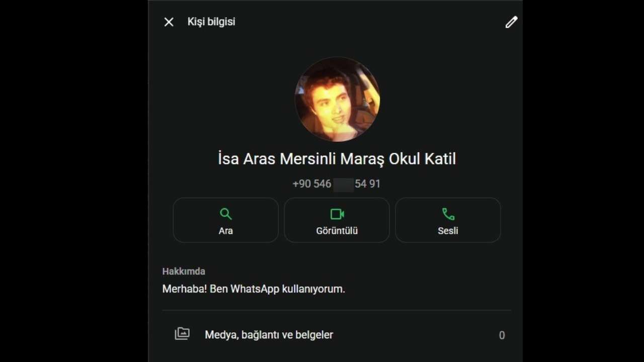Viewport: 644px width, 362px height.
Task: Select the Merhaba! Ben WhatsApp kullanıyorum text
Action: pos(254,289)
